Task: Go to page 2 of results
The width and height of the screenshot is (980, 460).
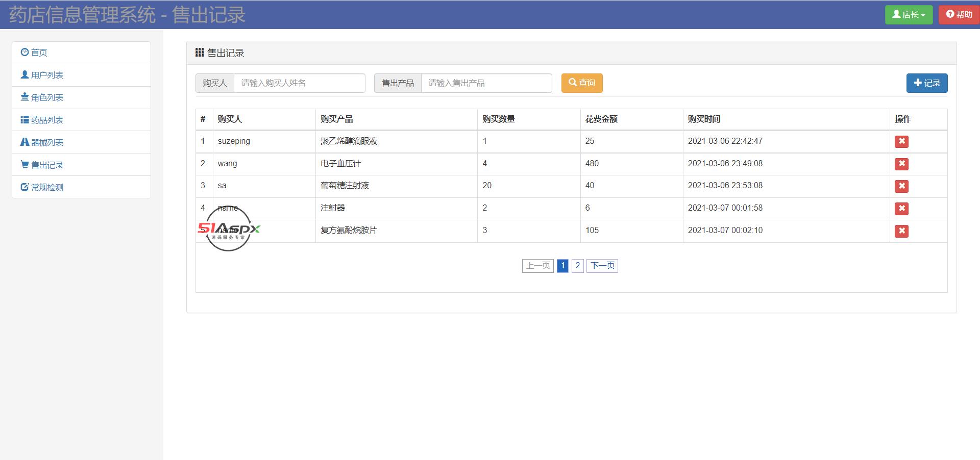Action: point(577,266)
